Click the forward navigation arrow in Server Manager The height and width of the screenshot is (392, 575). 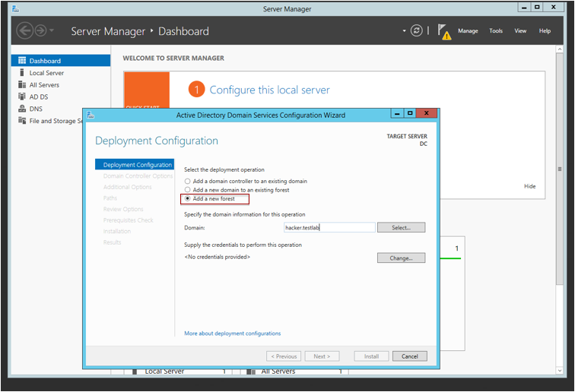(x=40, y=31)
